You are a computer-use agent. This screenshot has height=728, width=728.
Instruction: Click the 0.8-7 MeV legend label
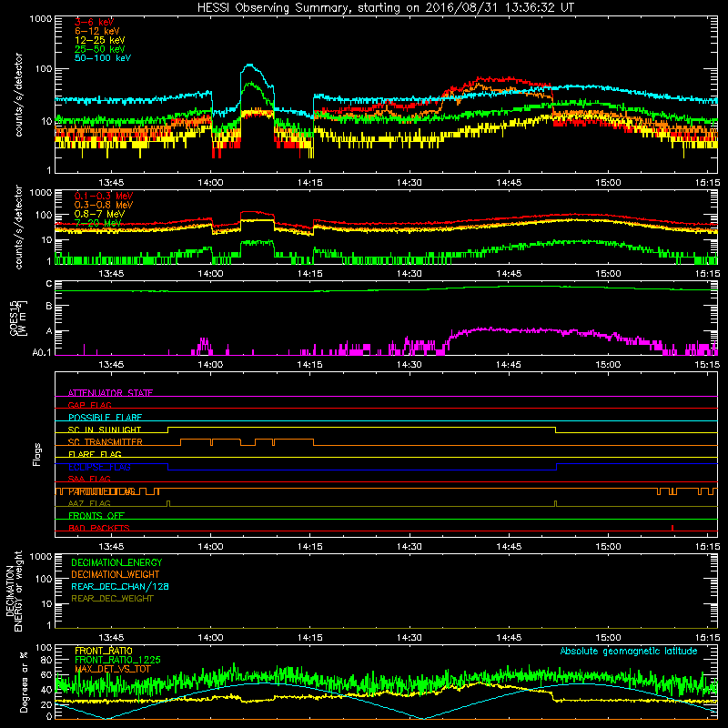(99, 214)
